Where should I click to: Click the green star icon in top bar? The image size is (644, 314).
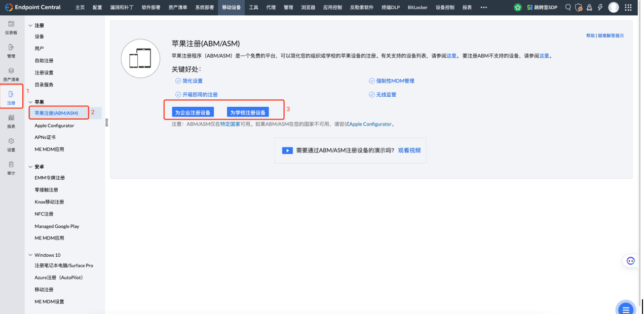tap(517, 7)
